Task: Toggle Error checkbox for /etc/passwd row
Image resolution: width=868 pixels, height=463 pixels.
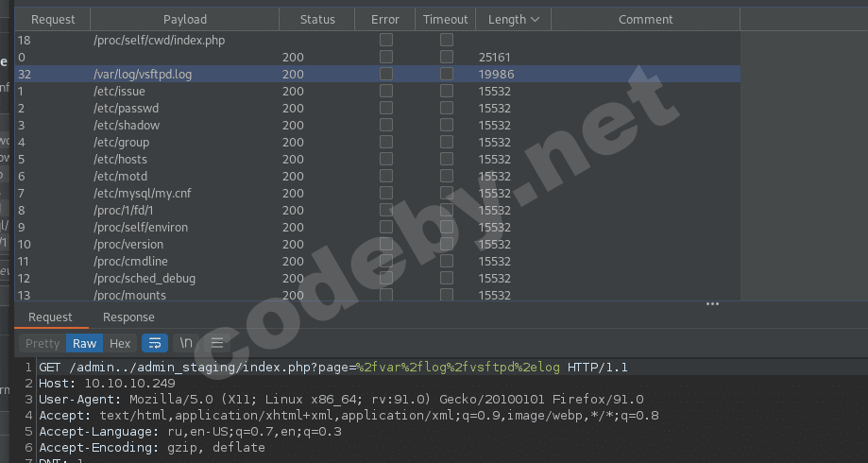Action: [386, 108]
